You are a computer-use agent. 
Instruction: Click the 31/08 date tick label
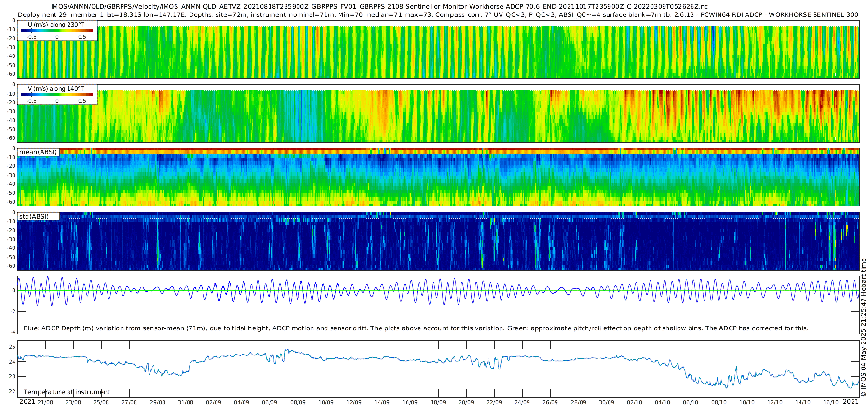tap(186, 402)
